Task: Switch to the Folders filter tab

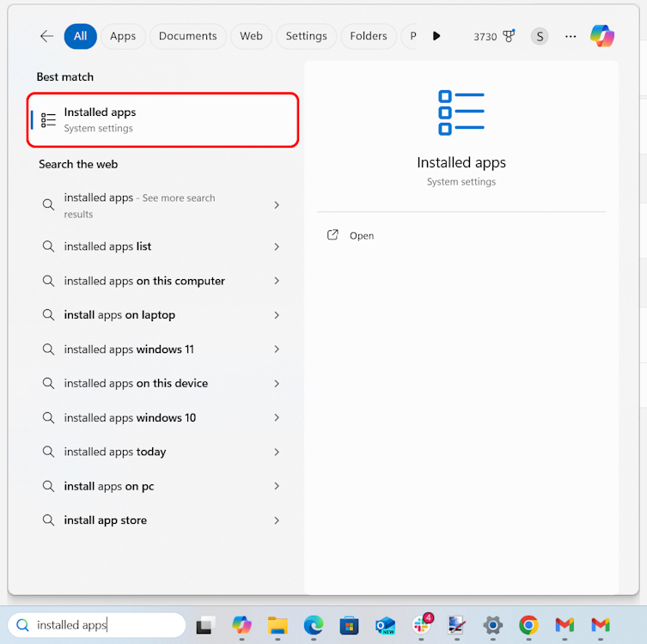Action: (369, 36)
